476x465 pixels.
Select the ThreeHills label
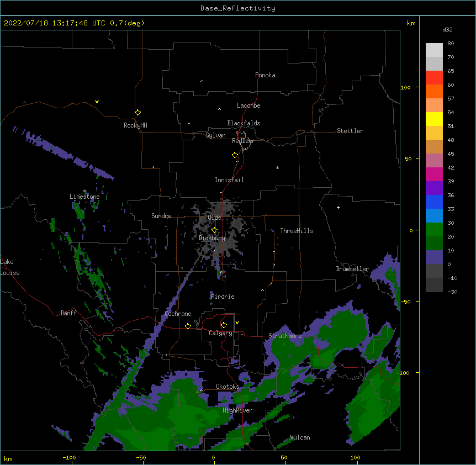[297, 231]
